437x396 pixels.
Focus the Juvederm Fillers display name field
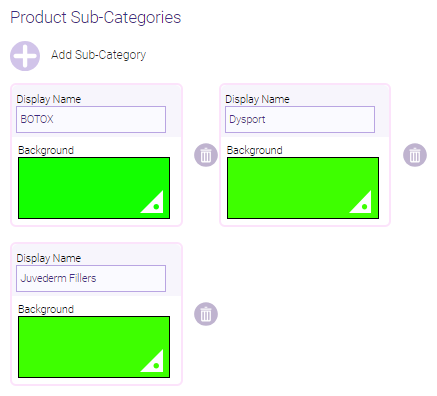91,278
